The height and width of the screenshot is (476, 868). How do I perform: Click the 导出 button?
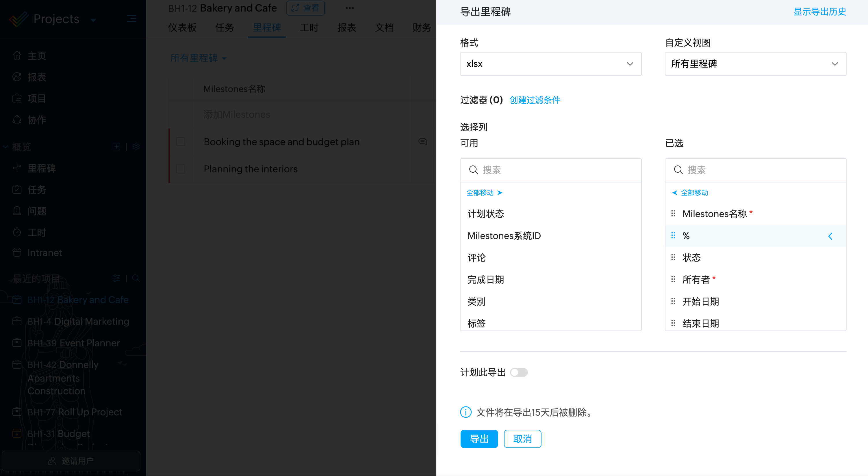click(479, 439)
